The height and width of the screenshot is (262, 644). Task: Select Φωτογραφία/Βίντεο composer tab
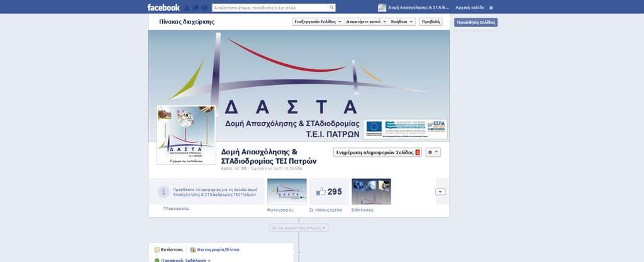coord(214,249)
